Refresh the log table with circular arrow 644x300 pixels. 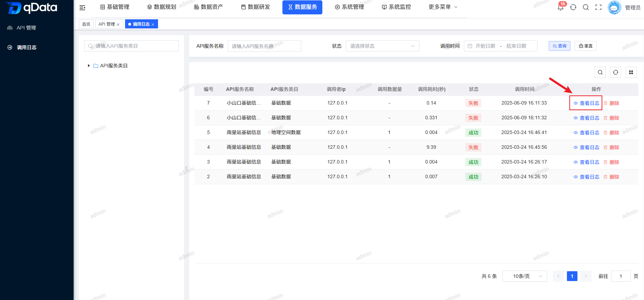point(616,72)
